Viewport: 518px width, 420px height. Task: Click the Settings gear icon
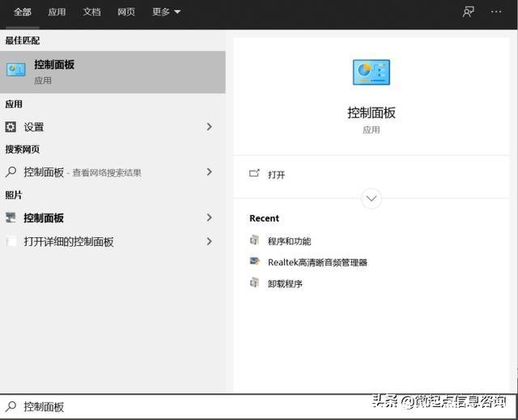[x=11, y=127]
